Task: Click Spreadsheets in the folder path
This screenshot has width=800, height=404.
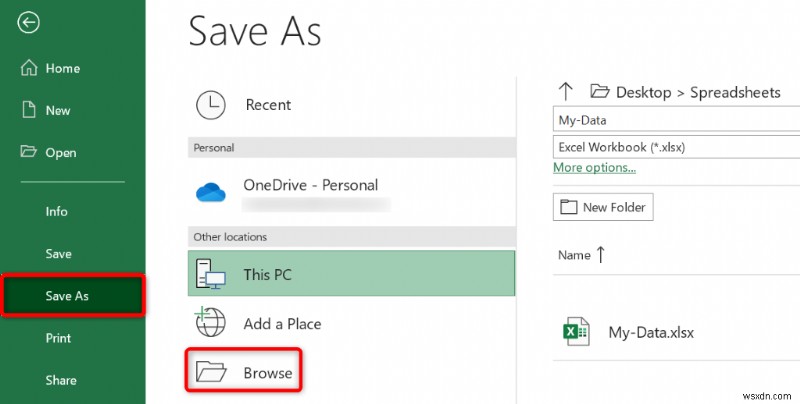Action: tap(735, 92)
